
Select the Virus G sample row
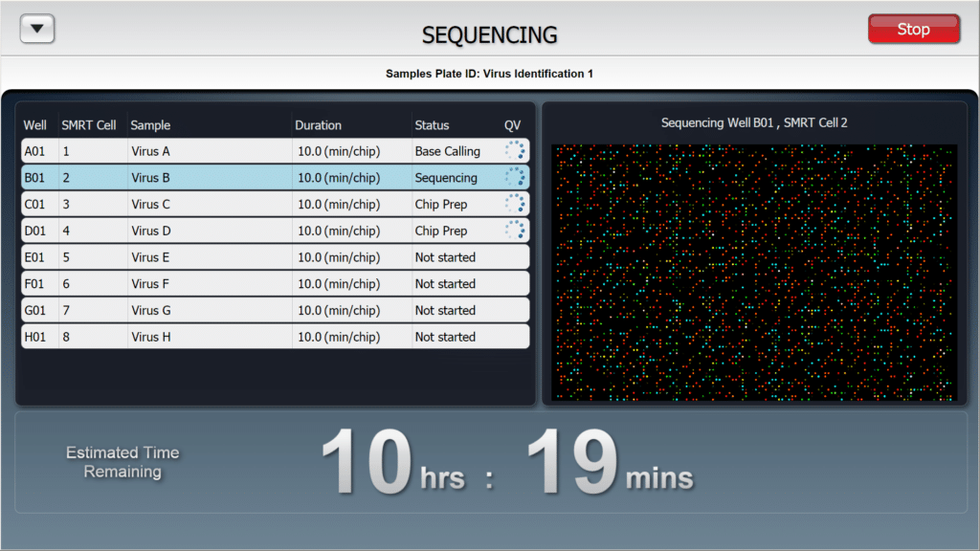[x=275, y=310]
